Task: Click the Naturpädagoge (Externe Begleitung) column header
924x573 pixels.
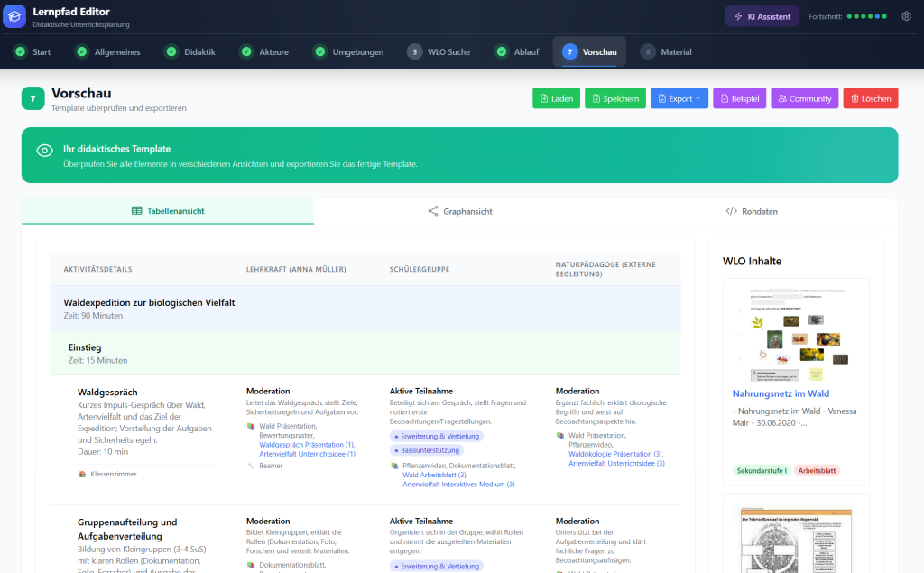Action: pyautogui.click(x=605, y=270)
